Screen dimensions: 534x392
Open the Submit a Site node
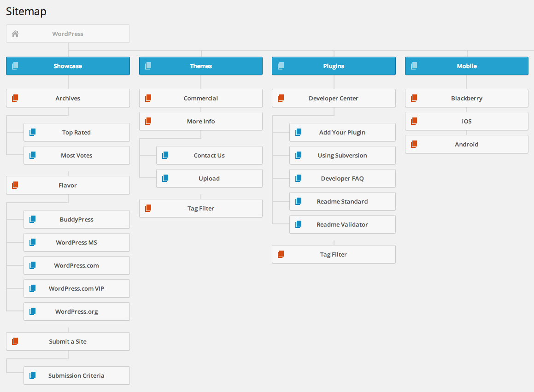pos(68,341)
